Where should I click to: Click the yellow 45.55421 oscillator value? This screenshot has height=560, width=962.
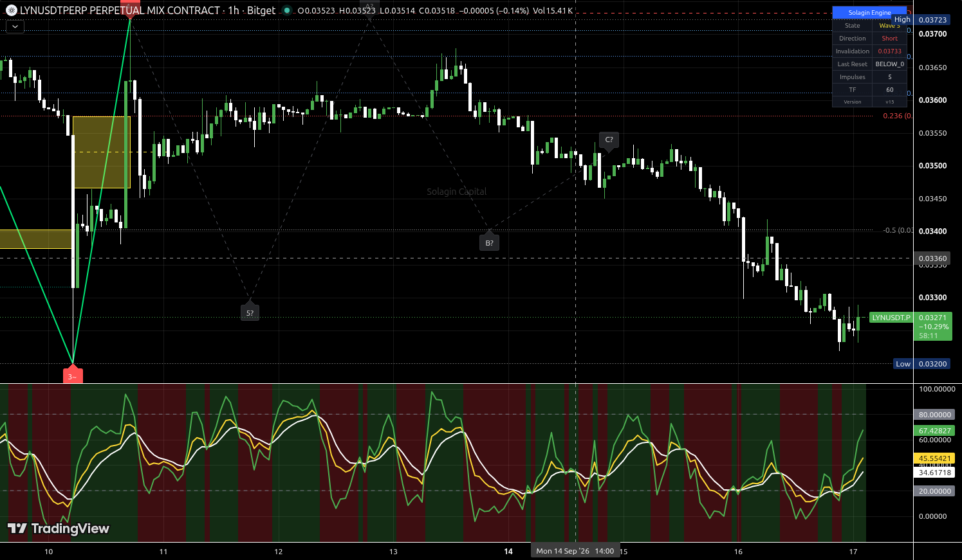(934, 458)
